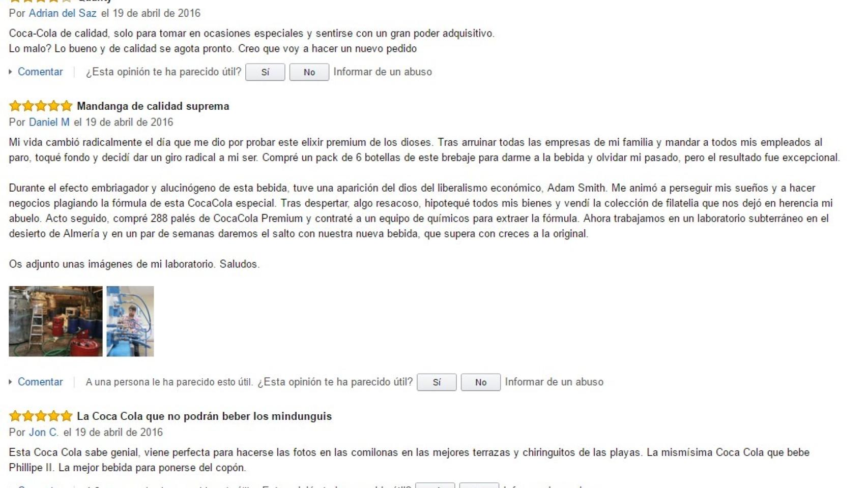Expand Comentar under Adrian del Saz review
The height and width of the screenshot is (488, 868).
click(x=40, y=72)
